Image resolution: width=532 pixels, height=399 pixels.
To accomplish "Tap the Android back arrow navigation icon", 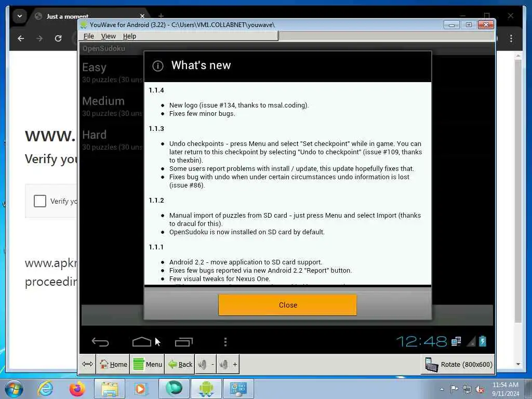I will [100, 342].
